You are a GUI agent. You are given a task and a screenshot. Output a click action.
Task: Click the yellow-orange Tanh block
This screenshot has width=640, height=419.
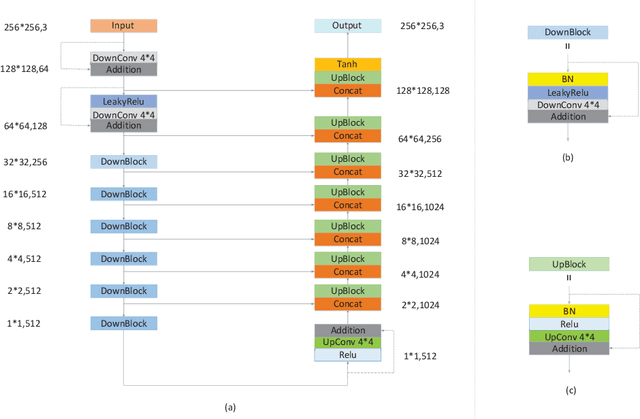(x=346, y=64)
